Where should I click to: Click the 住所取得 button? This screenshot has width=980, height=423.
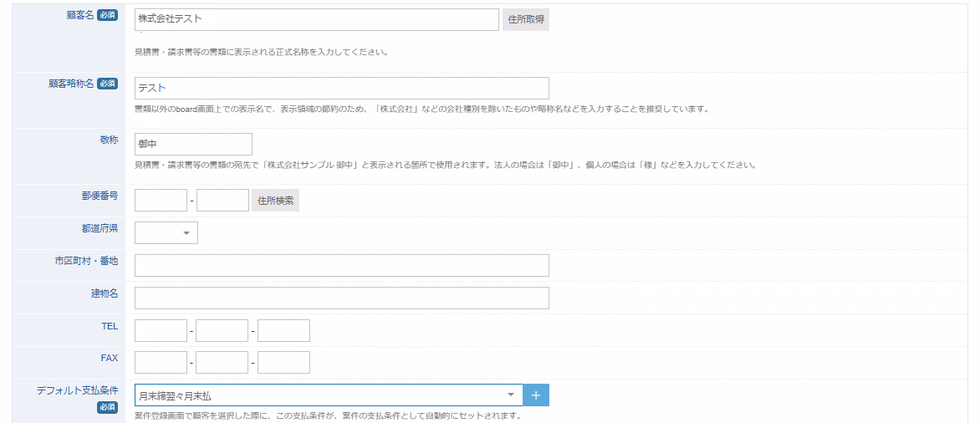point(526,19)
